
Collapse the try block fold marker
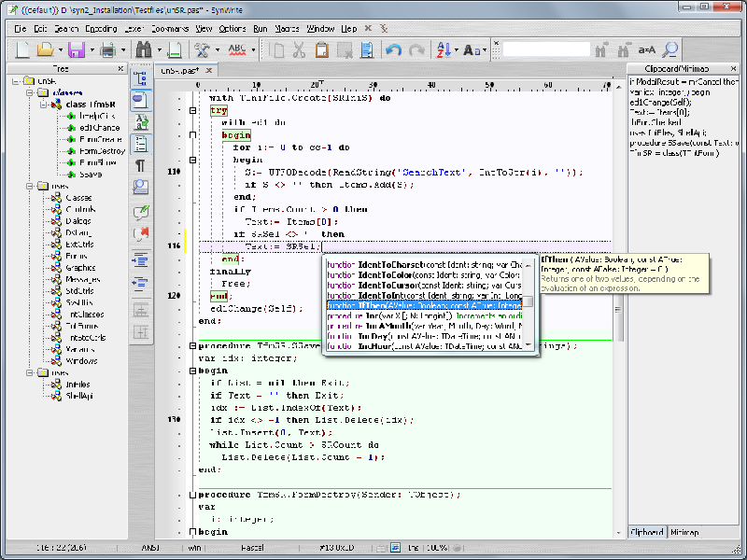tap(192, 110)
